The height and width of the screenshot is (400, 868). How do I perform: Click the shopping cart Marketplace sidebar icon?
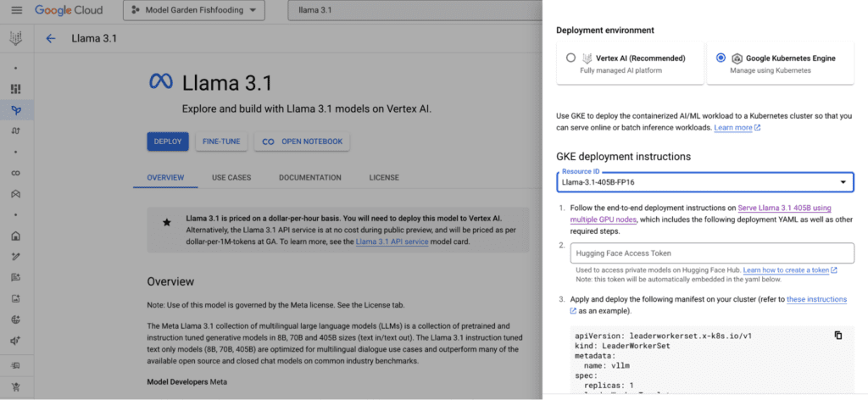pos(16,386)
